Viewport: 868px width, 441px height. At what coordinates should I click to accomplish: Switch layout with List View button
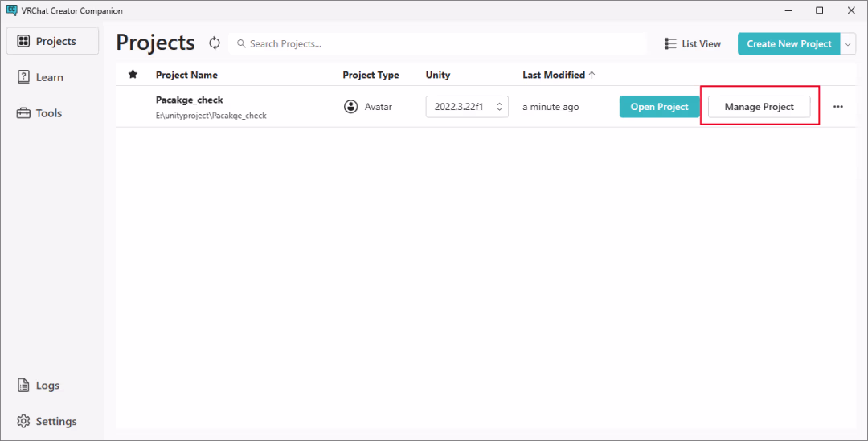click(693, 43)
